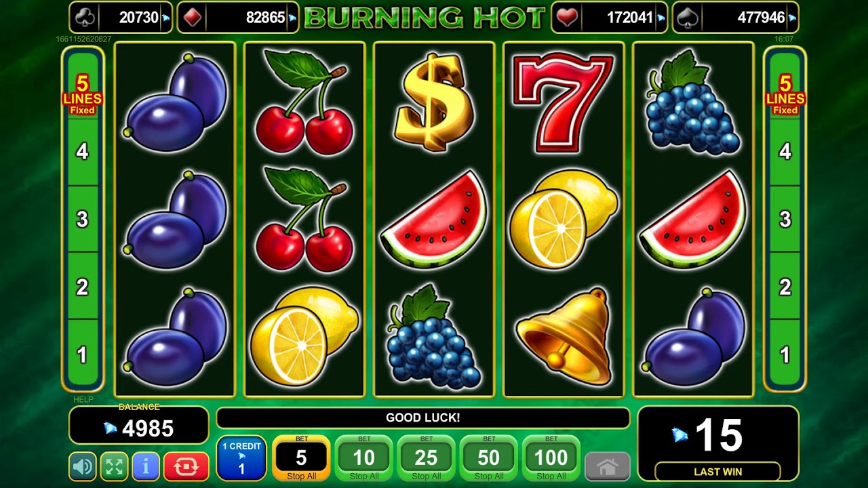
Task: Expand the diamonds jackpot 82865 arrow
Action: click(x=292, y=18)
